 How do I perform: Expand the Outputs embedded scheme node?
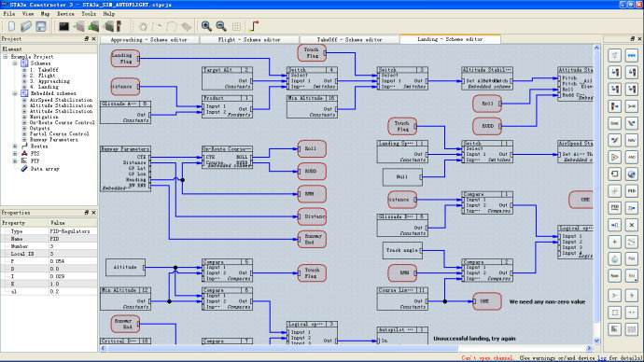click(24, 129)
